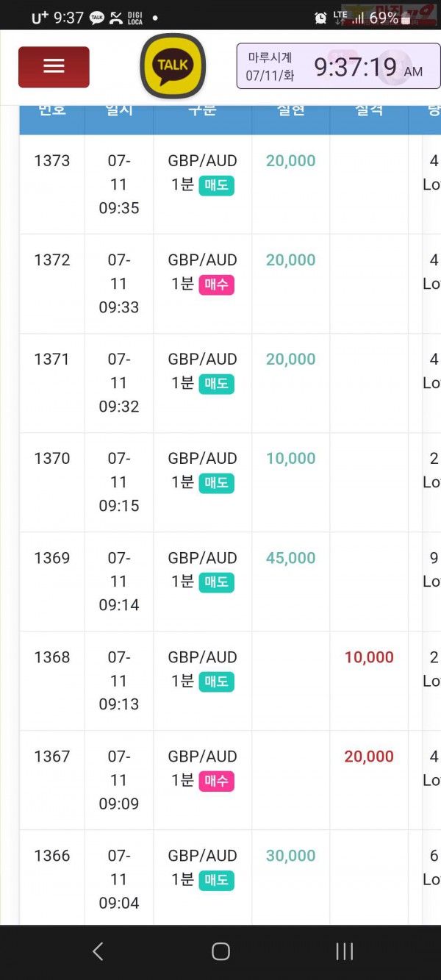The width and height of the screenshot is (441, 980).
Task: Click the 07-11 09:32 date cell
Action: [x=119, y=383]
